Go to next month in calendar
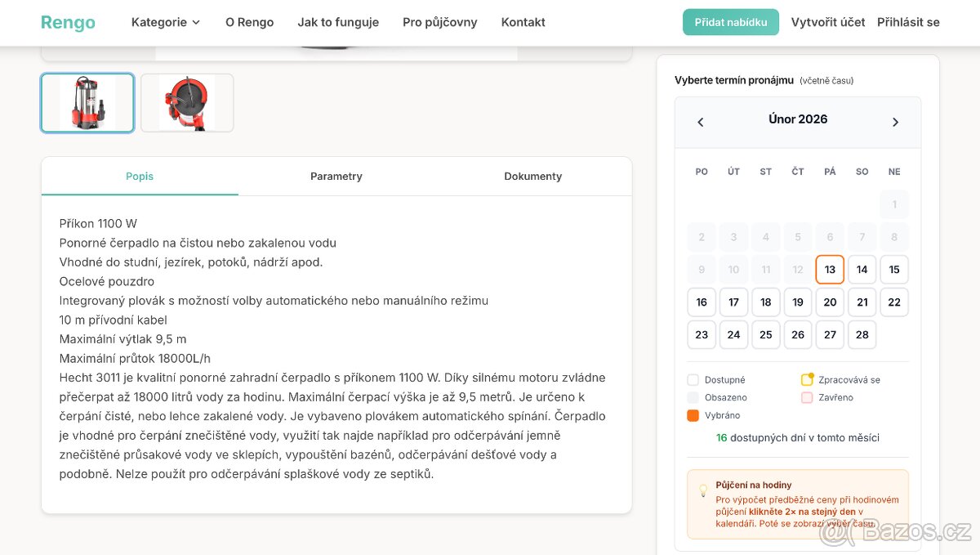 click(895, 122)
